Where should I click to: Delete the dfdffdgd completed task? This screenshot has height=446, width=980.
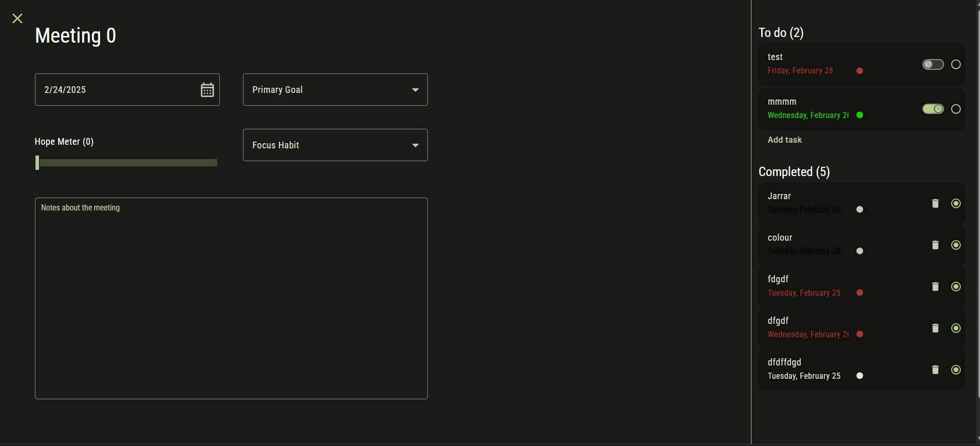click(x=935, y=370)
